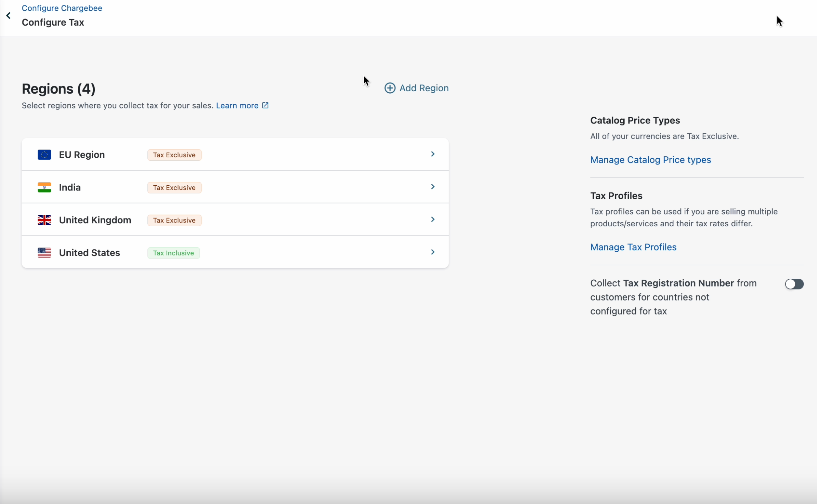Click the India flag icon
This screenshot has height=504, width=817.
[44, 187]
